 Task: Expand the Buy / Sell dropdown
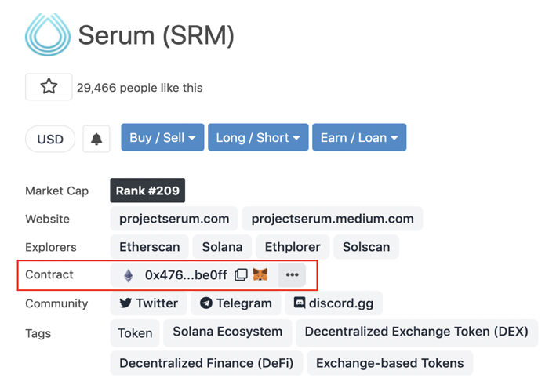click(x=162, y=138)
